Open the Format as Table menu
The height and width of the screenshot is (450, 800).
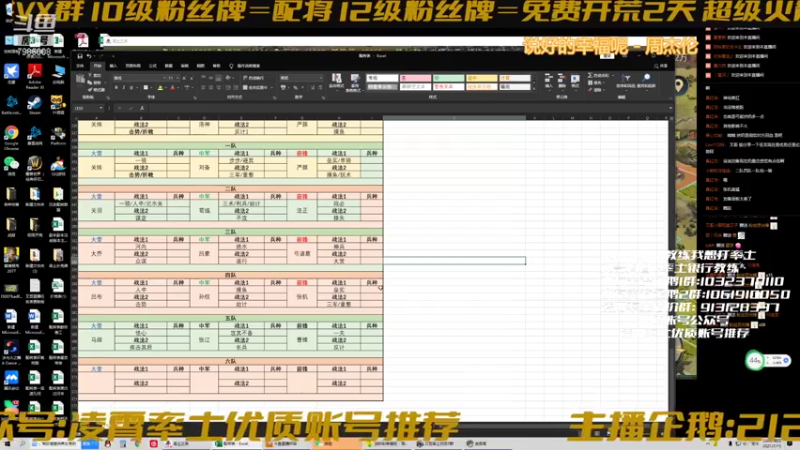[355, 81]
